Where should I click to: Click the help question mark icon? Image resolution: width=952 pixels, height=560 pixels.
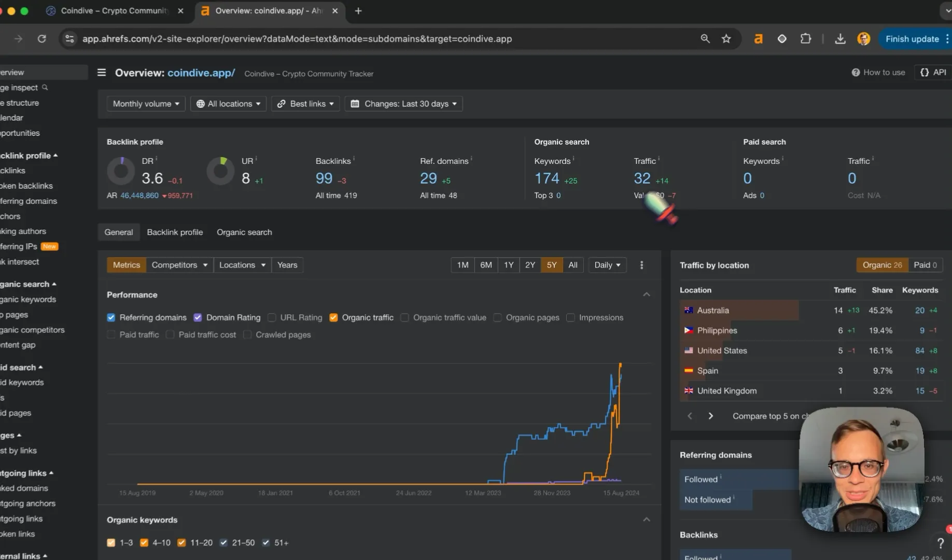[x=940, y=543]
